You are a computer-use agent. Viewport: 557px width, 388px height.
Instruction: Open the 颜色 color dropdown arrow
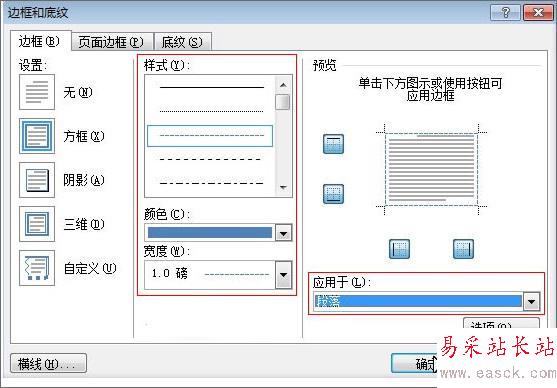(283, 233)
